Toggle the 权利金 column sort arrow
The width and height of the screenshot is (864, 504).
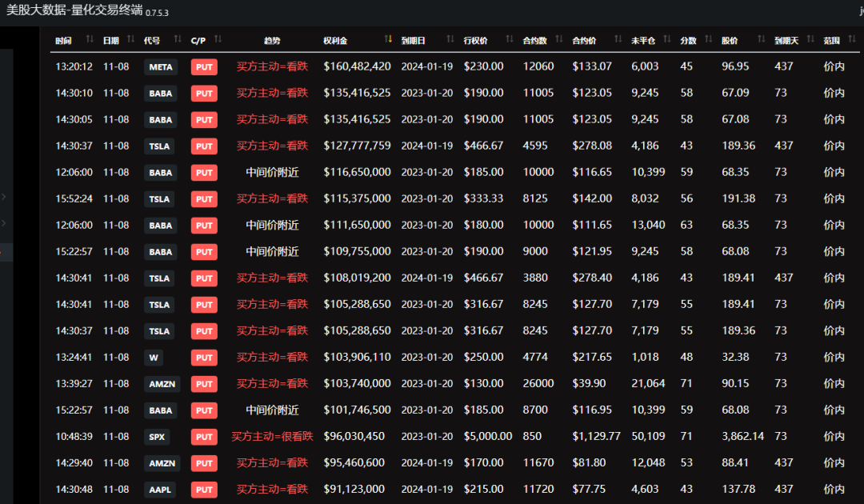click(x=389, y=39)
